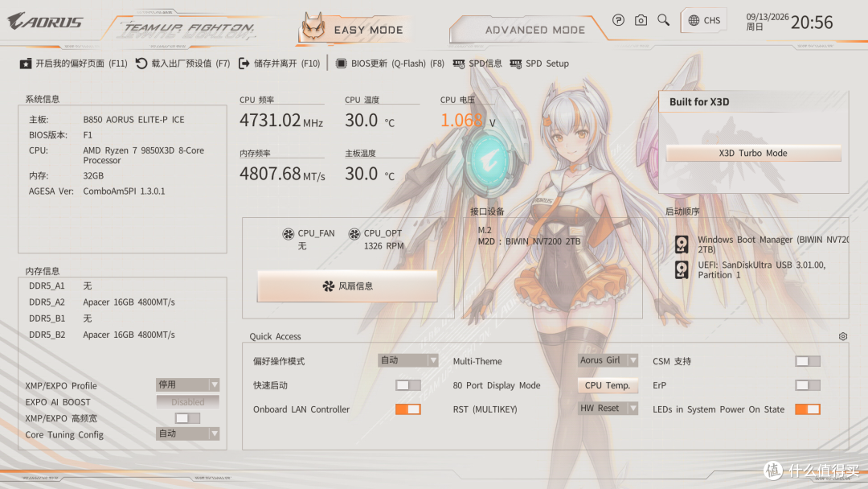Toggle 快速启动 fast boot switch
Screen dimensions: 868x489
[408, 385]
